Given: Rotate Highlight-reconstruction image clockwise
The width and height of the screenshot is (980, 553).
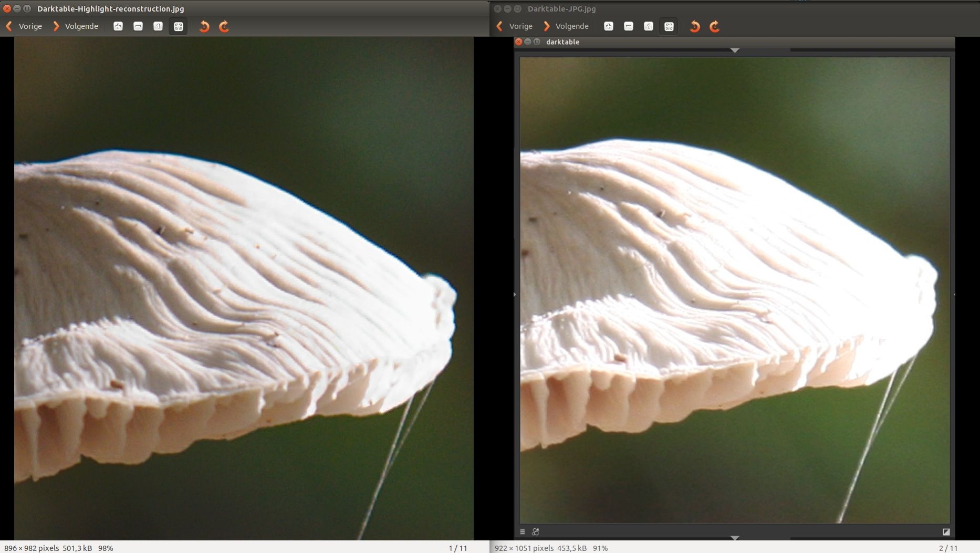Looking at the screenshot, I should point(224,26).
